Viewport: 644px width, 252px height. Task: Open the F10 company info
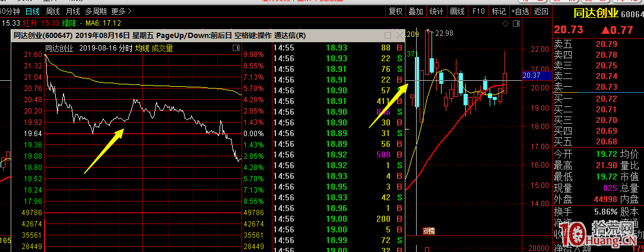pyautogui.click(x=478, y=11)
